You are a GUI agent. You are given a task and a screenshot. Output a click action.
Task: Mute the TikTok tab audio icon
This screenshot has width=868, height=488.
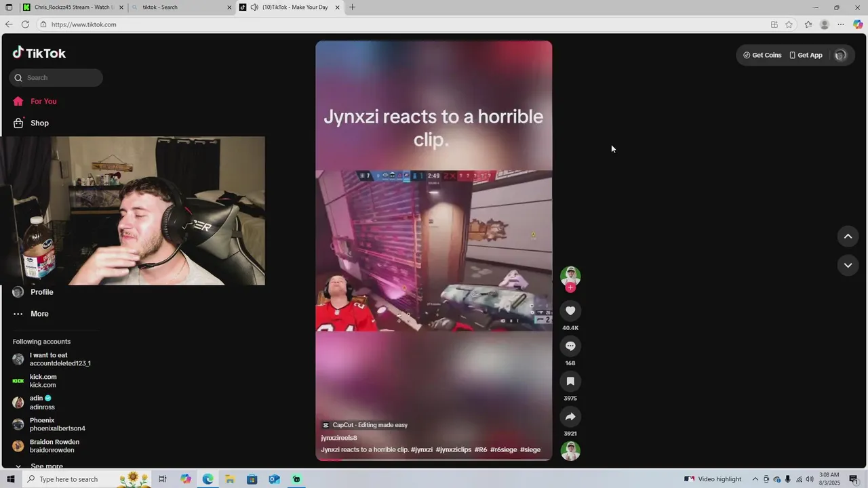(254, 7)
